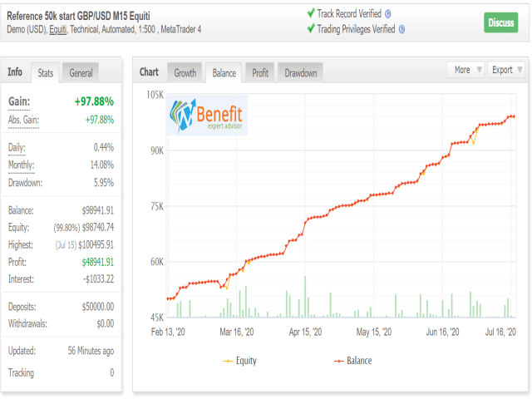The width and height of the screenshot is (532, 399).
Task: Open the Equiti broker link
Action: point(58,30)
